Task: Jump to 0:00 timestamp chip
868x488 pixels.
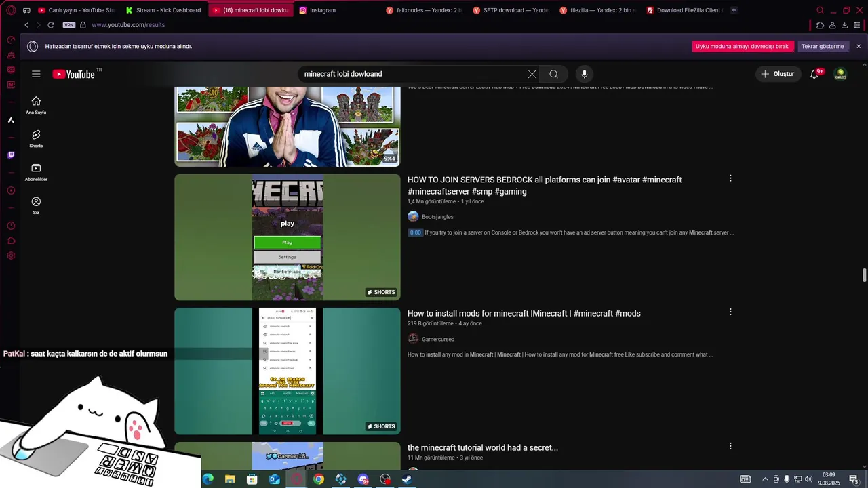Action: click(x=415, y=232)
